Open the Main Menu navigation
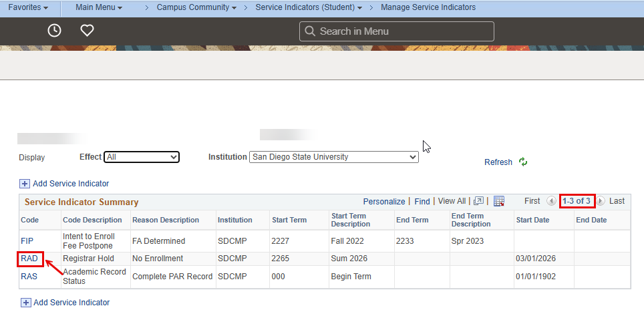This screenshot has width=644, height=318. tap(99, 7)
